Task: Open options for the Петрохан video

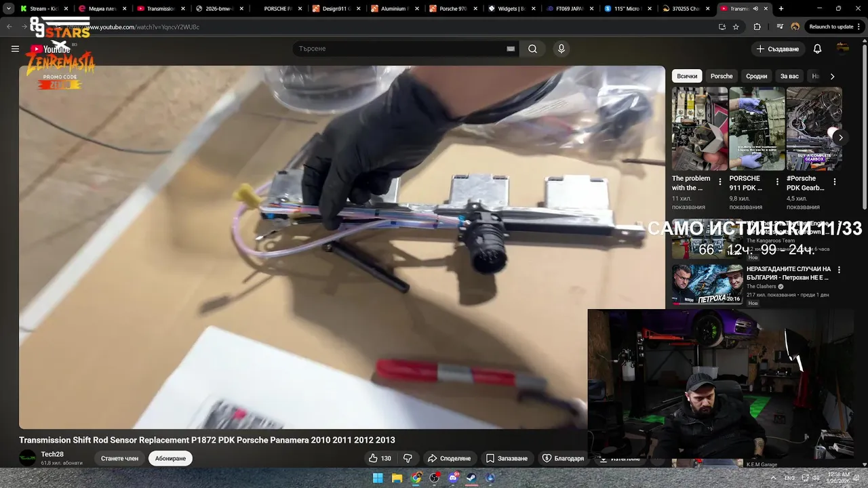Action: pyautogui.click(x=839, y=269)
